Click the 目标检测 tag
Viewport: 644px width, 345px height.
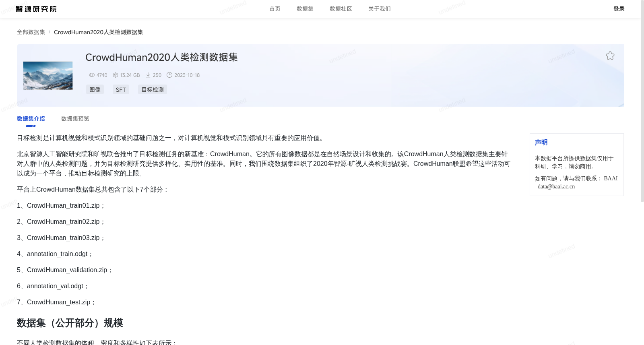[153, 90]
